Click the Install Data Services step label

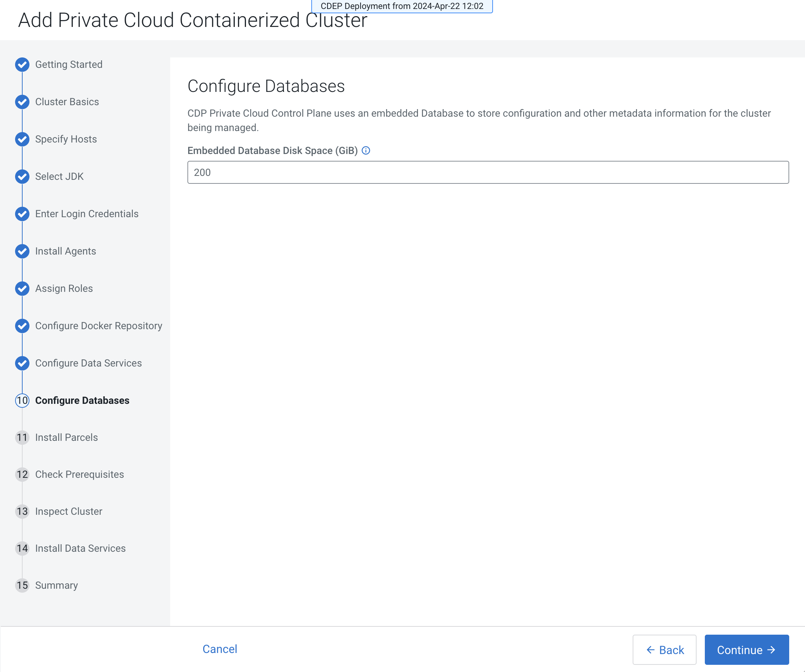(x=80, y=548)
